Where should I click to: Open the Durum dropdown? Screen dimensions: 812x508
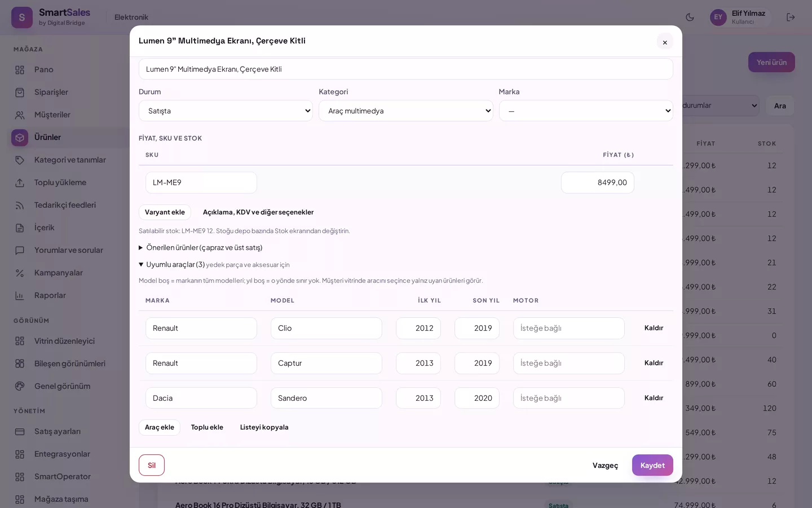[226, 111]
